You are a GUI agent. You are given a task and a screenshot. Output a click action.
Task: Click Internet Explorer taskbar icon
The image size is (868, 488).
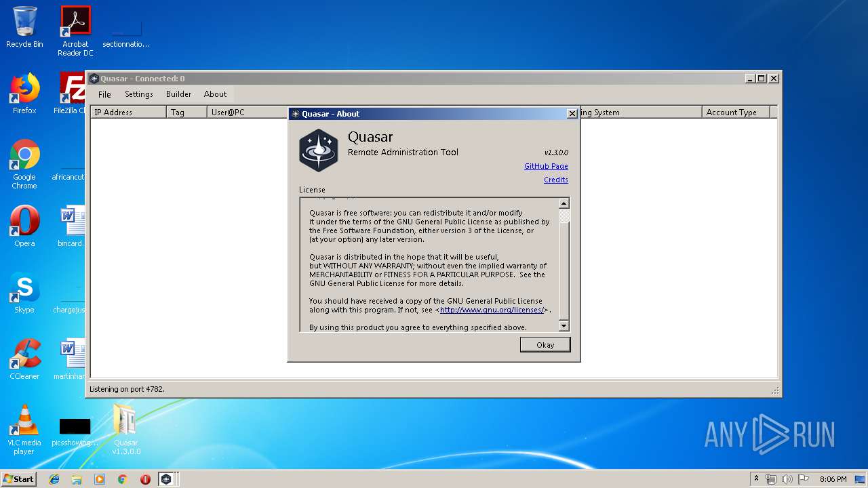click(54, 479)
